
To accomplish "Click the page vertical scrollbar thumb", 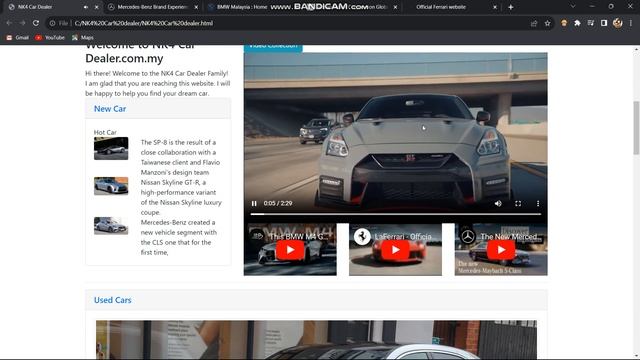I will [636, 128].
